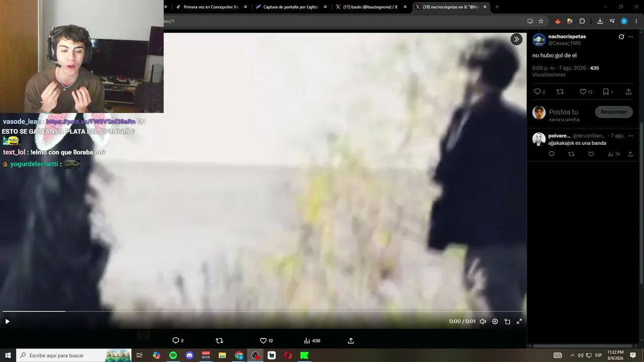Seek along the video progress bar
The image size is (644, 362).
[263, 311]
